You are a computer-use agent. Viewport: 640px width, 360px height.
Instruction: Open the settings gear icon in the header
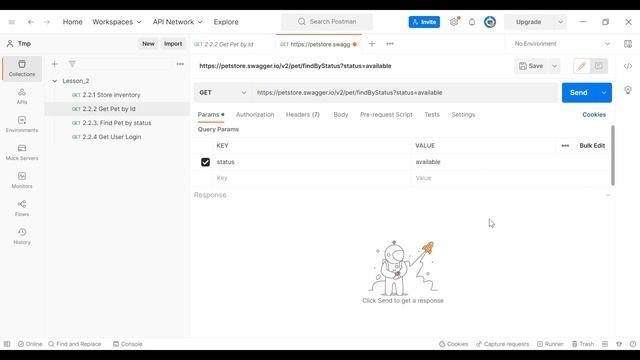point(454,22)
